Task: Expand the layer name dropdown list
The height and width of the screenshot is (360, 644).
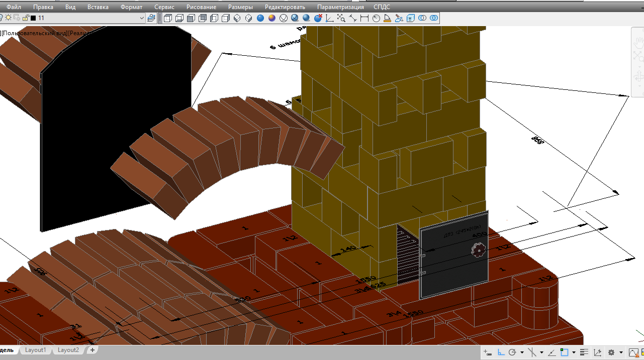Action: (x=142, y=18)
